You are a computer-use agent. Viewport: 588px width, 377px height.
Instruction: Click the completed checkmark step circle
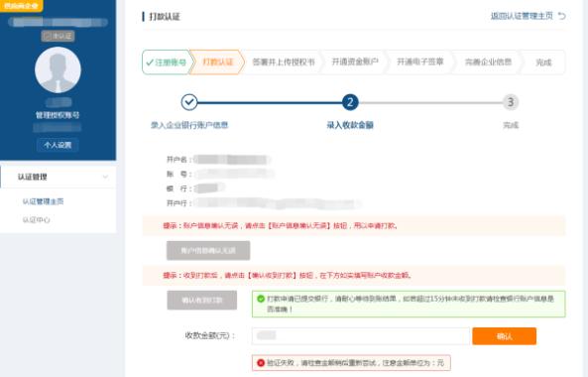(189, 102)
